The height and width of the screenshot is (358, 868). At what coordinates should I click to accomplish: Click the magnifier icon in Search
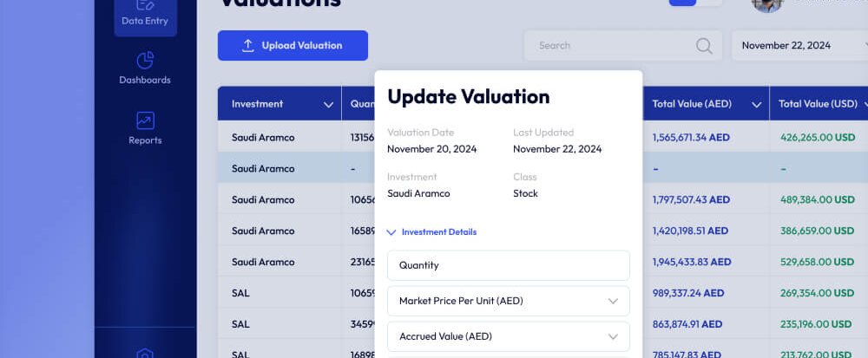(x=704, y=46)
